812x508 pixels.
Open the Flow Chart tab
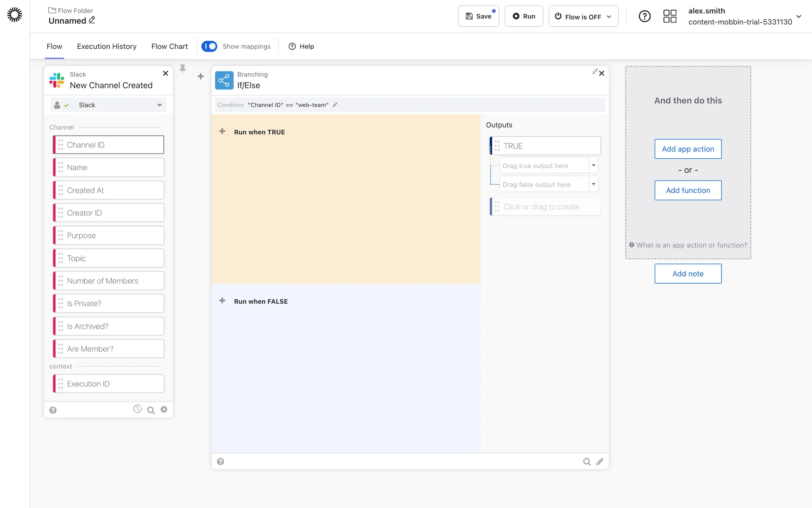(x=169, y=47)
